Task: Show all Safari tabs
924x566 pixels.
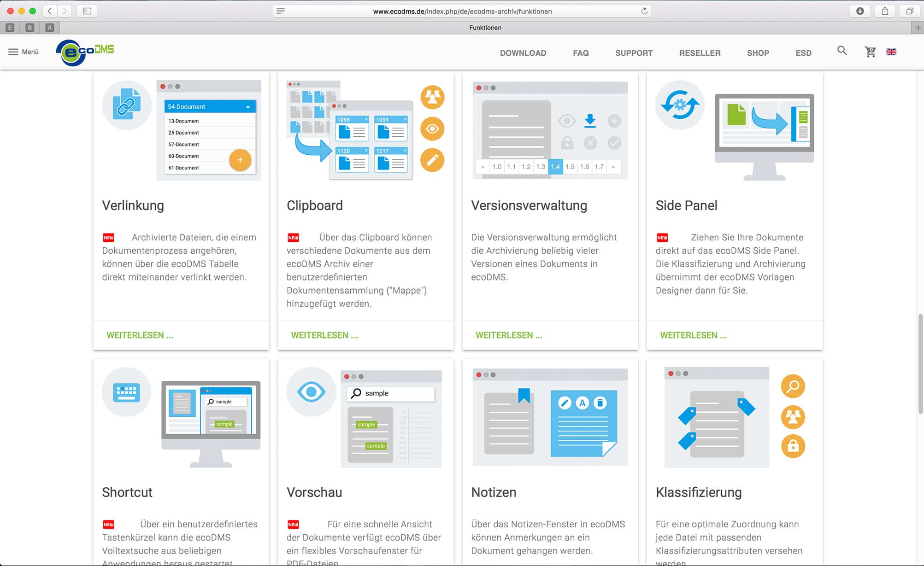Action: 910,11
